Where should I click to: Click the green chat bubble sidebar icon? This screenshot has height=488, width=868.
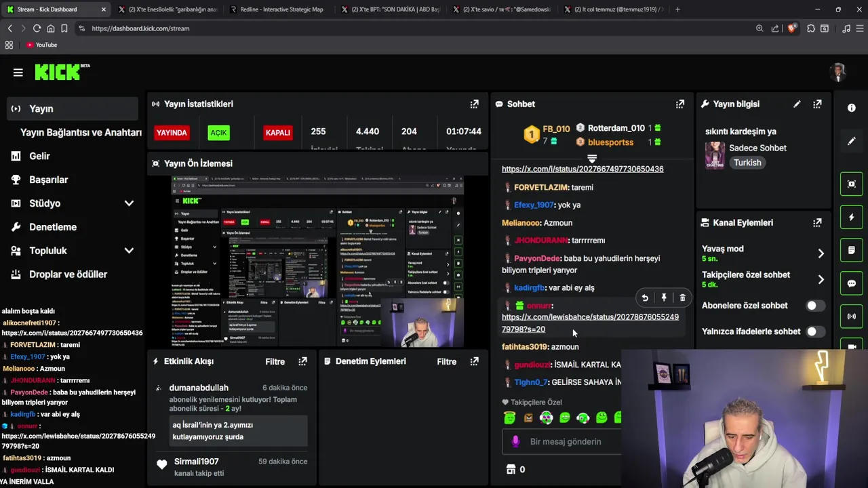point(852,283)
